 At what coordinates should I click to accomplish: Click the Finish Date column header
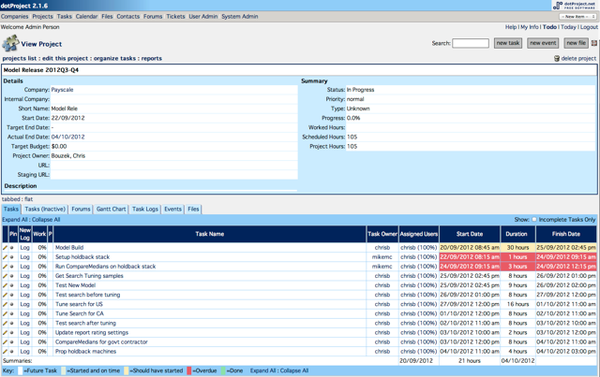point(566,234)
